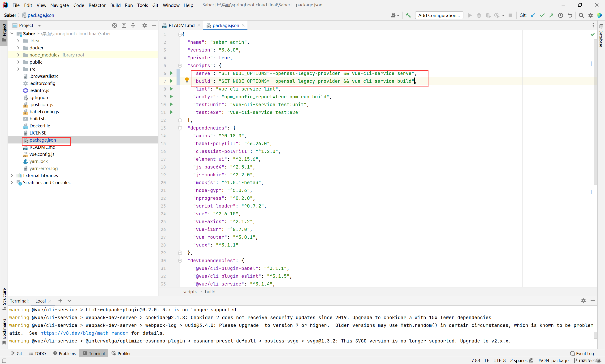Image resolution: width=605 pixels, height=364 pixels.
Task: Click the Search Everywhere magnifier icon
Action: click(581, 15)
